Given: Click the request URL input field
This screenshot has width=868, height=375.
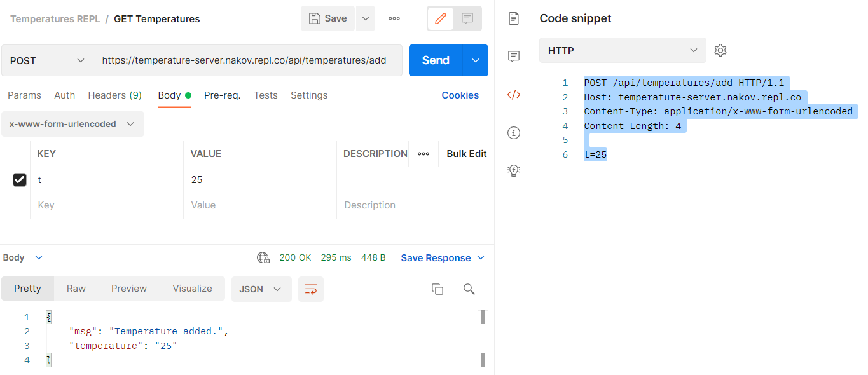Looking at the screenshot, I should pos(248,60).
